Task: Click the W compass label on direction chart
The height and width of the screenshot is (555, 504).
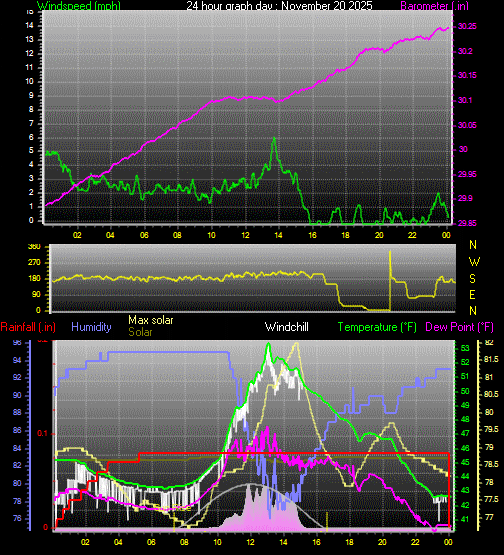Action: 474,262
